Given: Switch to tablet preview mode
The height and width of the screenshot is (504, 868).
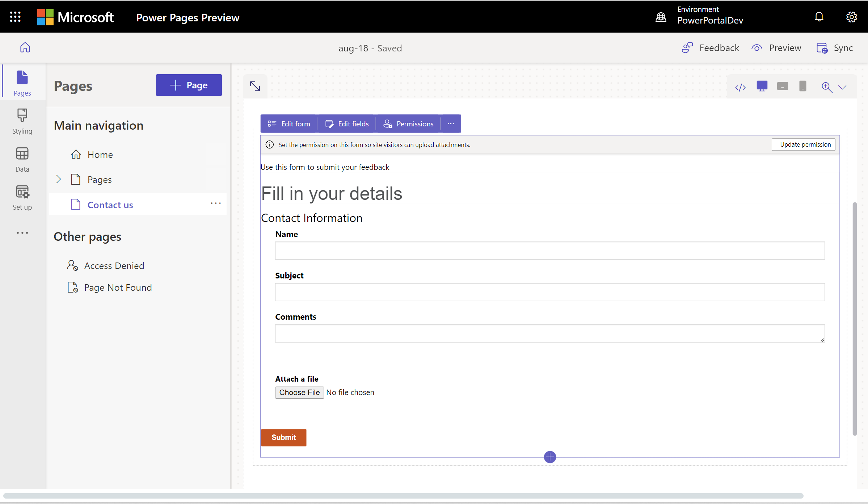Looking at the screenshot, I should (x=781, y=87).
